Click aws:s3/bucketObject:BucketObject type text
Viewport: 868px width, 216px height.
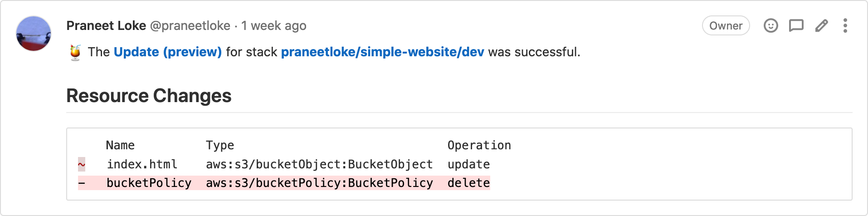[319, 164]
